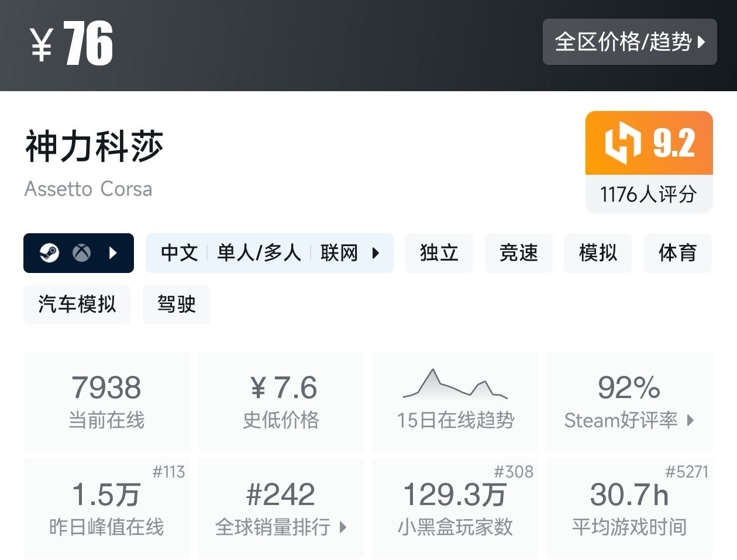The width and height of the screenshot is (737, 560).
Task: Open the 独立 tag
Action: pos(439,253)
